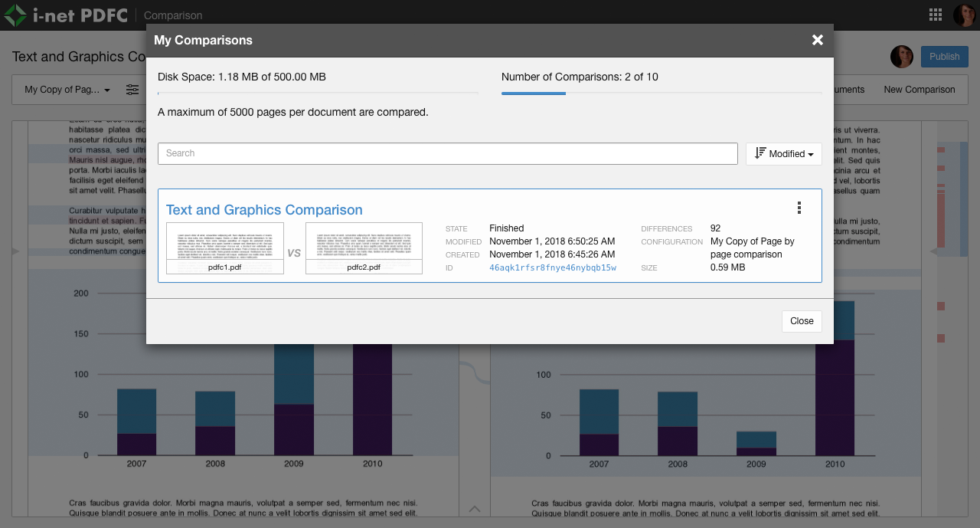Click the Number of Comparisons progress bar
This screenshot has width=980, height=528.
(661, 93)
